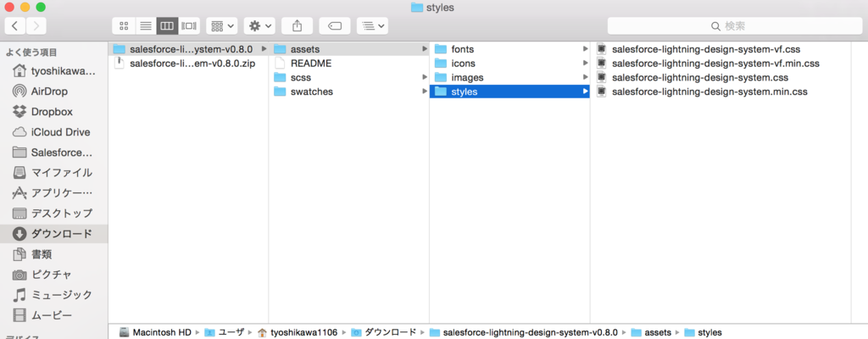Screen dimensions: 868x339
Task: Expand the swatches folder arrow
Action: (425, 92)
